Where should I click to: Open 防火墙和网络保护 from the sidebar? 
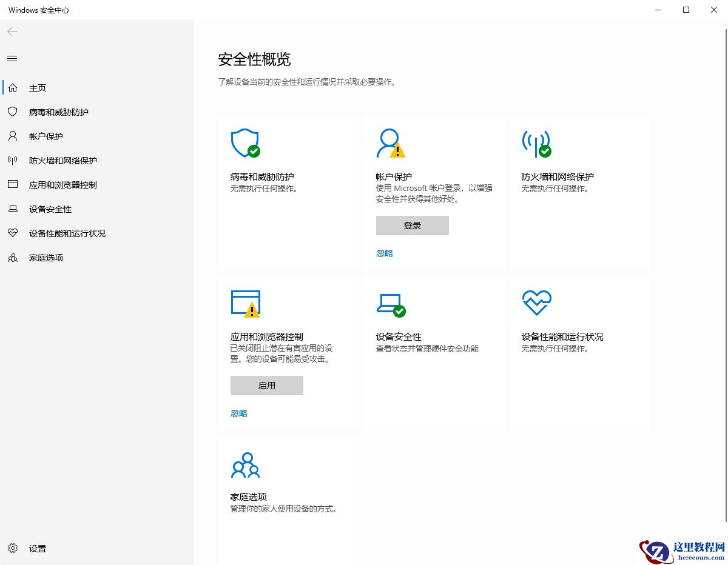(x=12, y=160)
